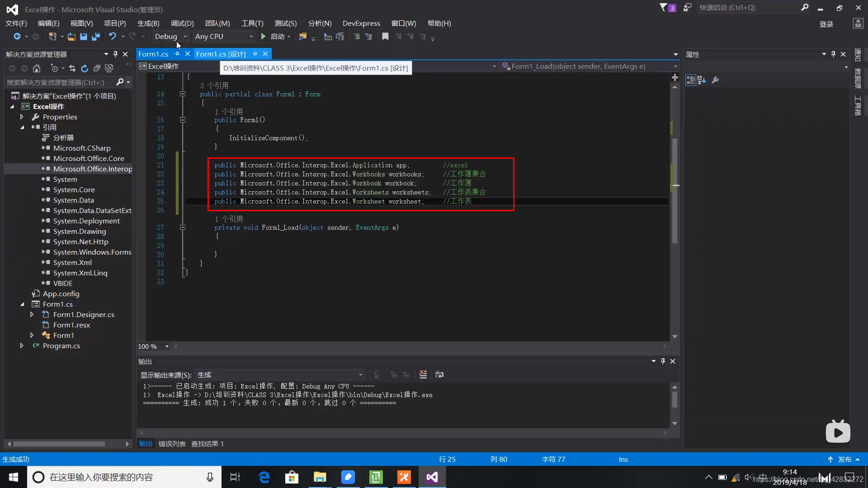868x488 pixels.
Task: Refresh the Solution Explorer tree
Action: click(85, 68)
